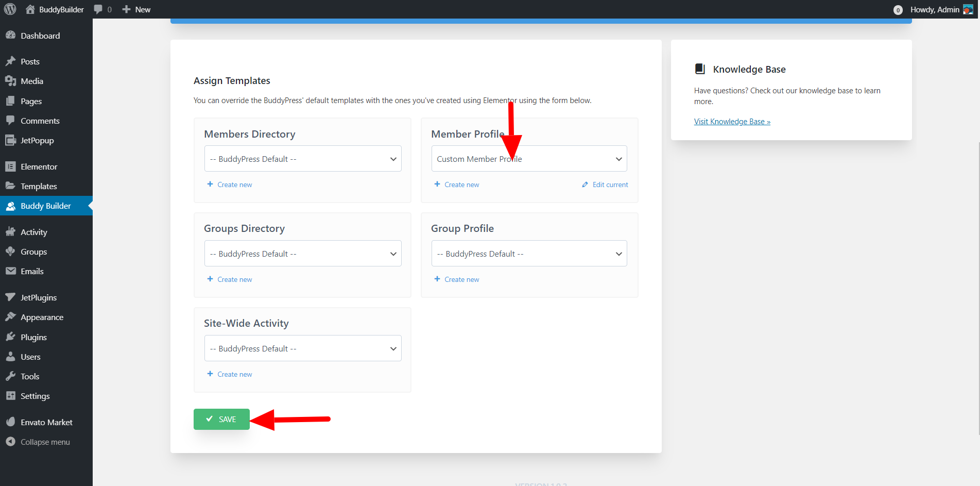This screenshot has height=486, width=980.
Task: Click the Collapse menu label
Action: point(45,442)
